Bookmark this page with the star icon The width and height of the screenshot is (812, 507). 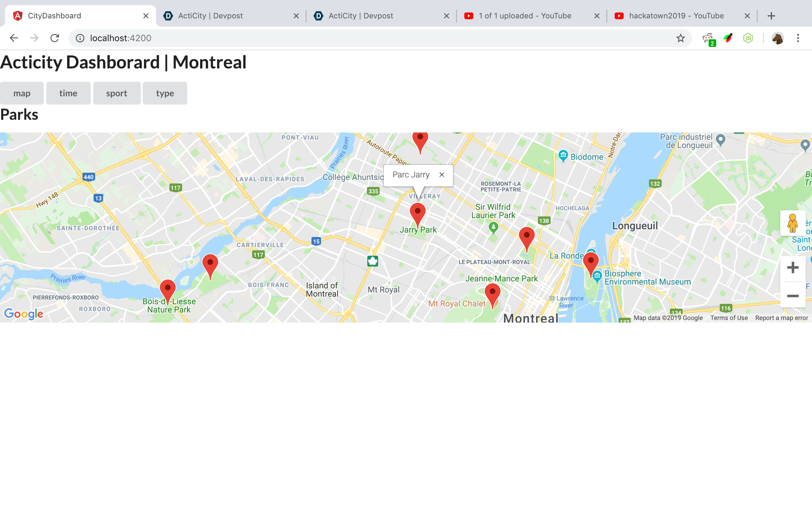point(680,38)
